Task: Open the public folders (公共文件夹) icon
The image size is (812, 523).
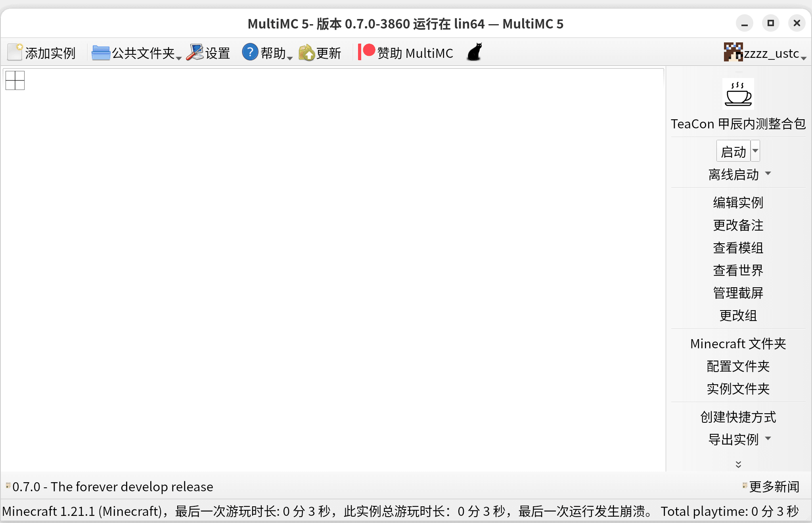Action: pyautogui.click(x=101, y=52)
